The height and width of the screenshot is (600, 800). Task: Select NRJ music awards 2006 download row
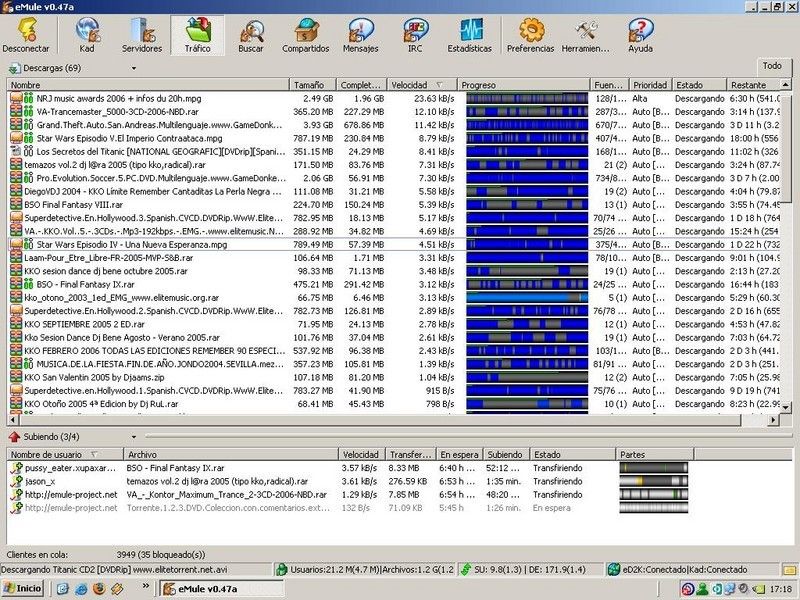tap(394, 98)
